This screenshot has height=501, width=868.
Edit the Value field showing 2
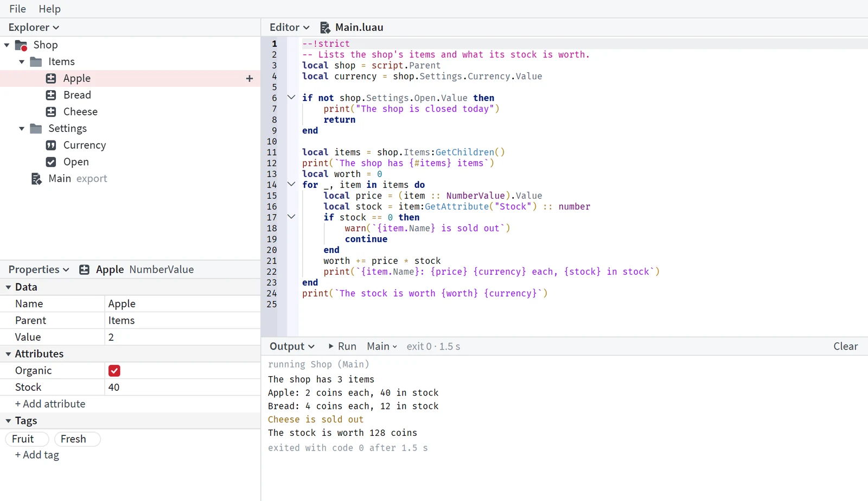(x=182, y=337)
